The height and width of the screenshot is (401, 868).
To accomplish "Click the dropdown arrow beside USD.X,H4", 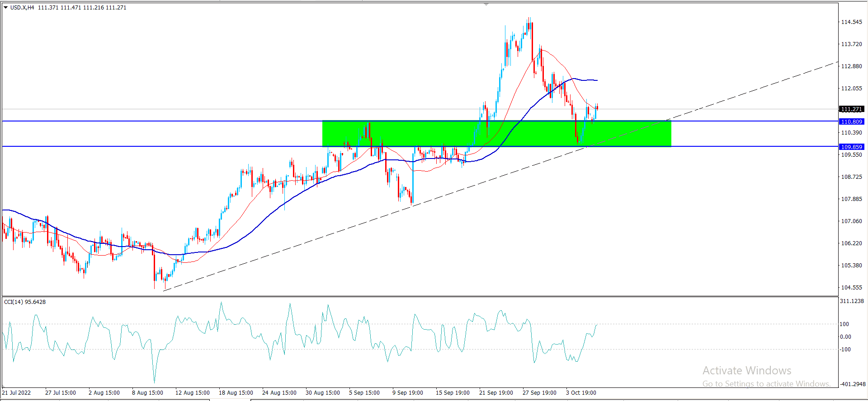I will click(x=5, y=8).
